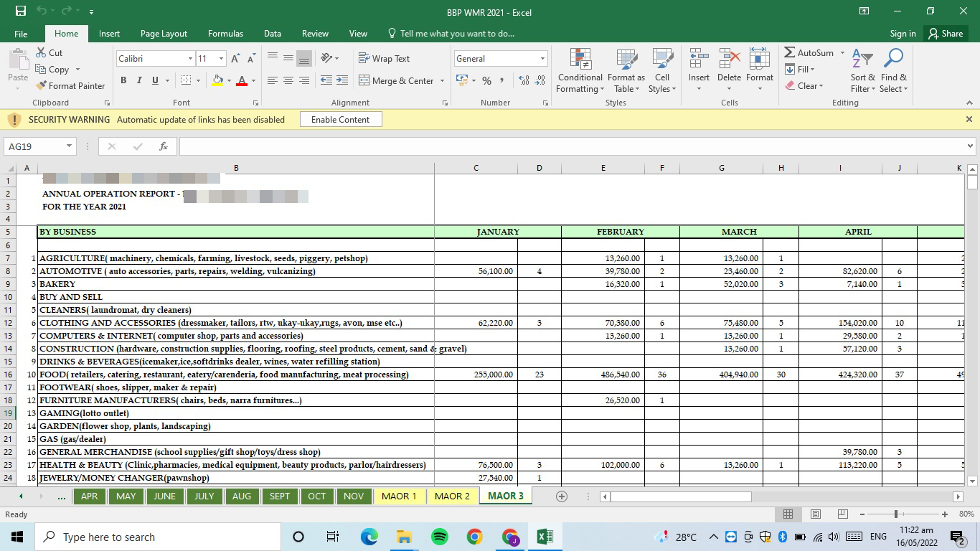Screen dimensions: 980x551
Task: Decrease decimal places icon
Action: [x=540, y=80]
